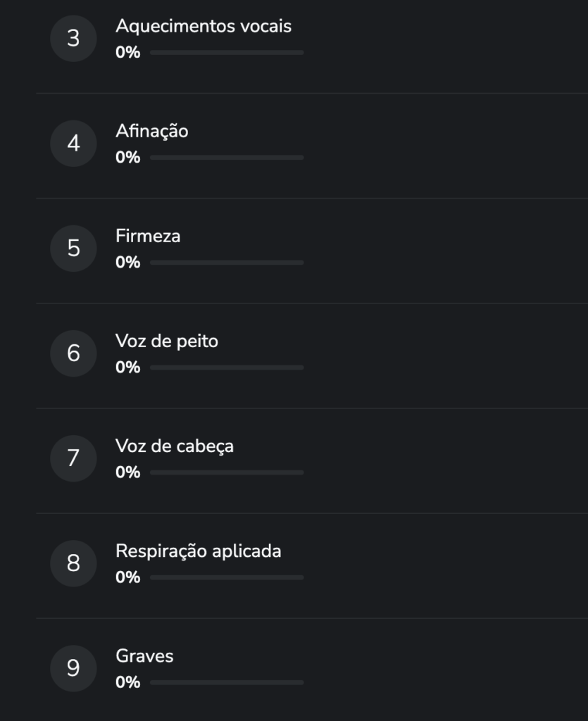This screenshot has width=588, height=721.
Task: Click the Graves 0% progress bar
Action: pyautogui.click(x=227, y=682)
